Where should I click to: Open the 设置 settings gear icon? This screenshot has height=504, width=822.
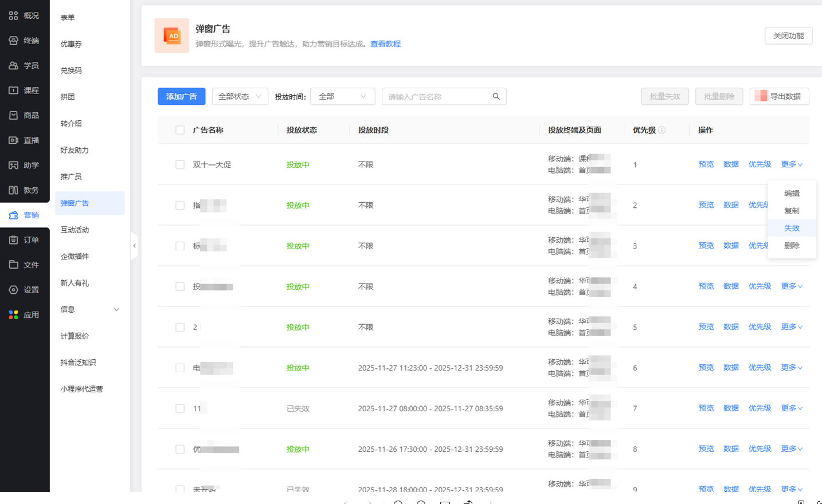pos(13,290)
